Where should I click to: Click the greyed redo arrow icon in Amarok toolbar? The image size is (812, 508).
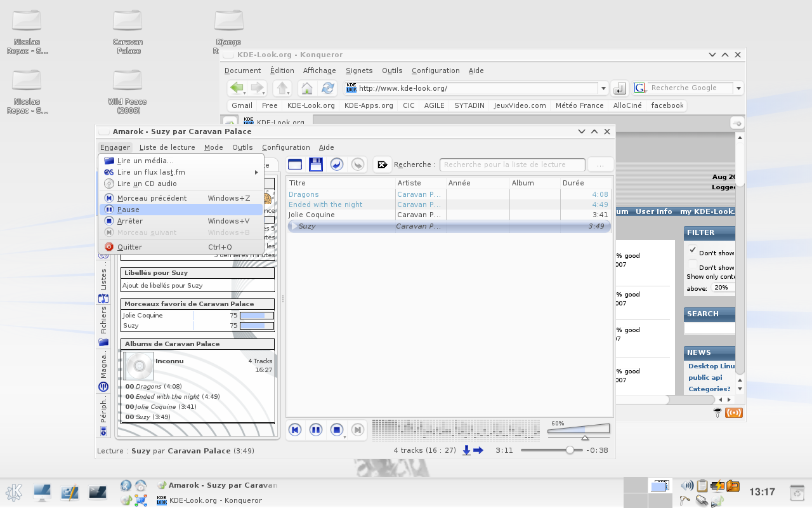coord(358,164)
